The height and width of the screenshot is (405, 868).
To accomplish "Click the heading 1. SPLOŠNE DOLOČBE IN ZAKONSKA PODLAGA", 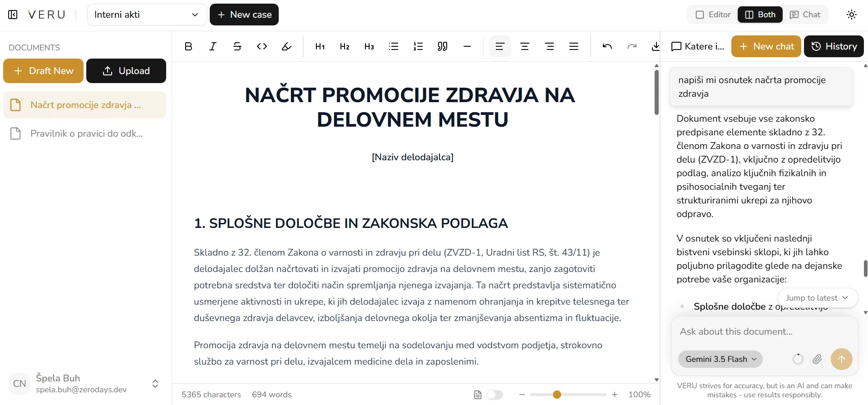I will [x=351, y=223].
